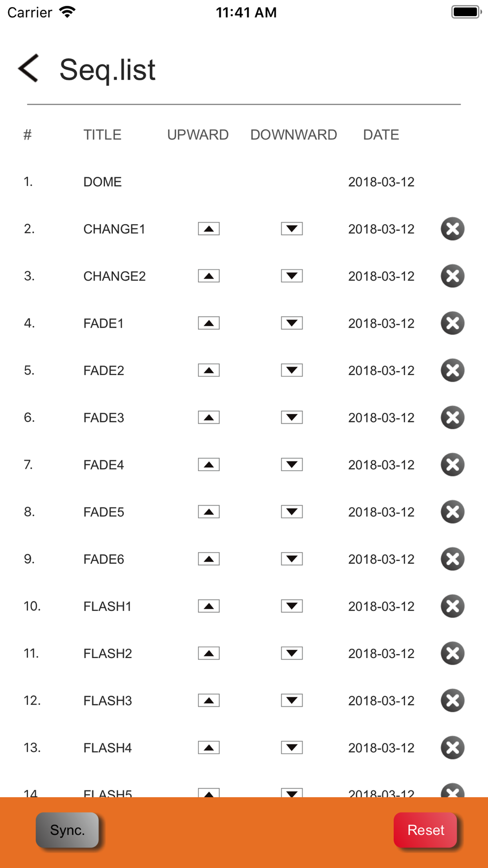Shift FADE5 upward with arrow
This screenshot has height=868, width=488.
point(209,512)
